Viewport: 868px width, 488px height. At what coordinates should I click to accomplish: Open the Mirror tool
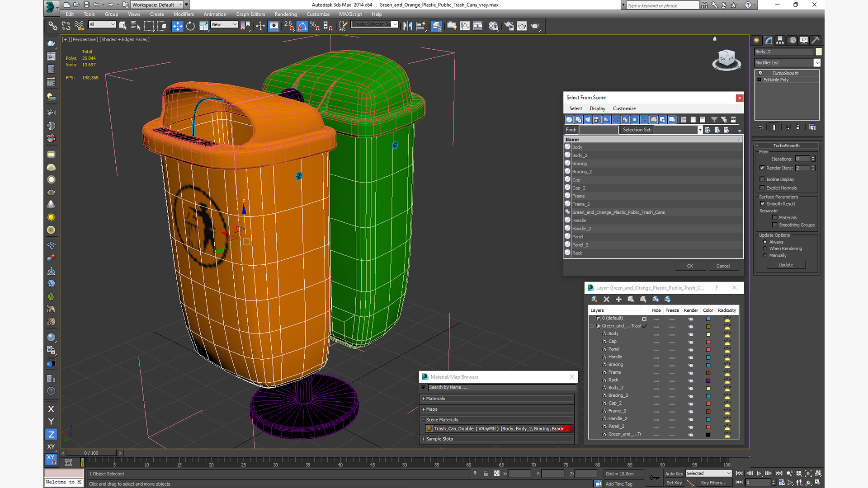(x=407, y=26)
